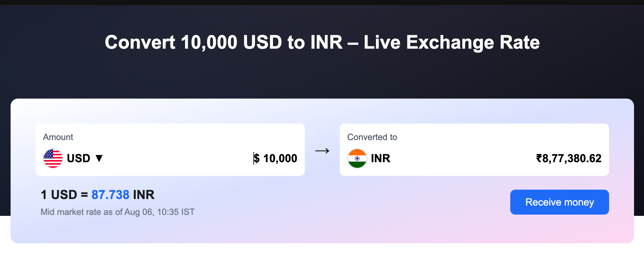Click the USD currency code label
This screenshot has width=644, height=277.
[x=79, y=158]
